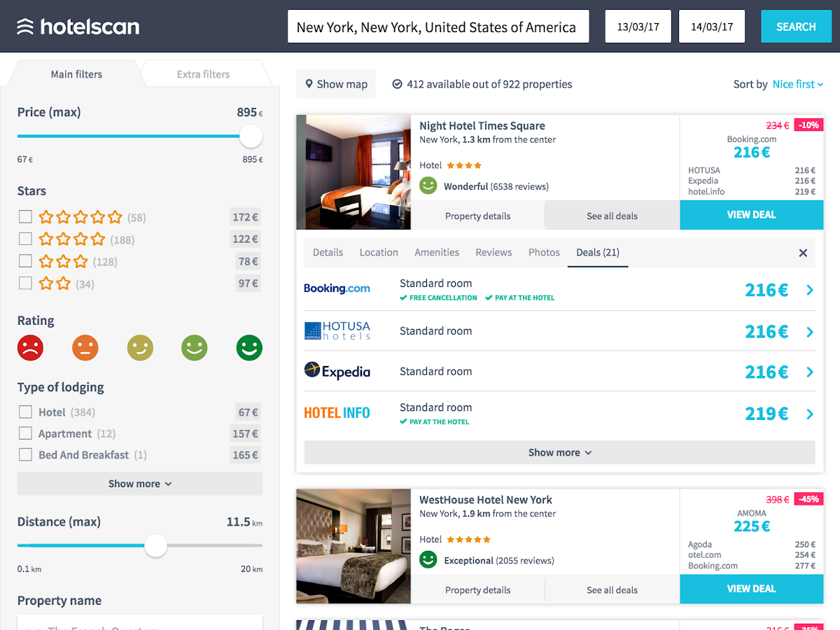Open the check-out date 14/03/17 picker
This screenshot has width=840, height=630.
click(x=712, y=27)
